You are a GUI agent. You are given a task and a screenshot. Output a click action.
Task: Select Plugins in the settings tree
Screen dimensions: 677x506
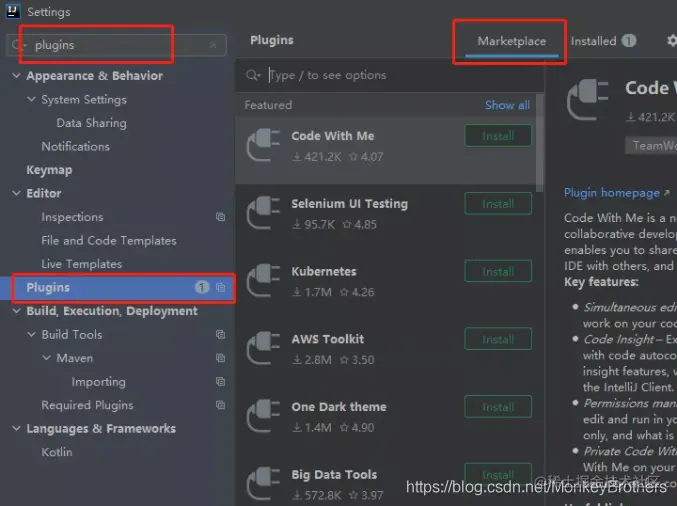117,288
